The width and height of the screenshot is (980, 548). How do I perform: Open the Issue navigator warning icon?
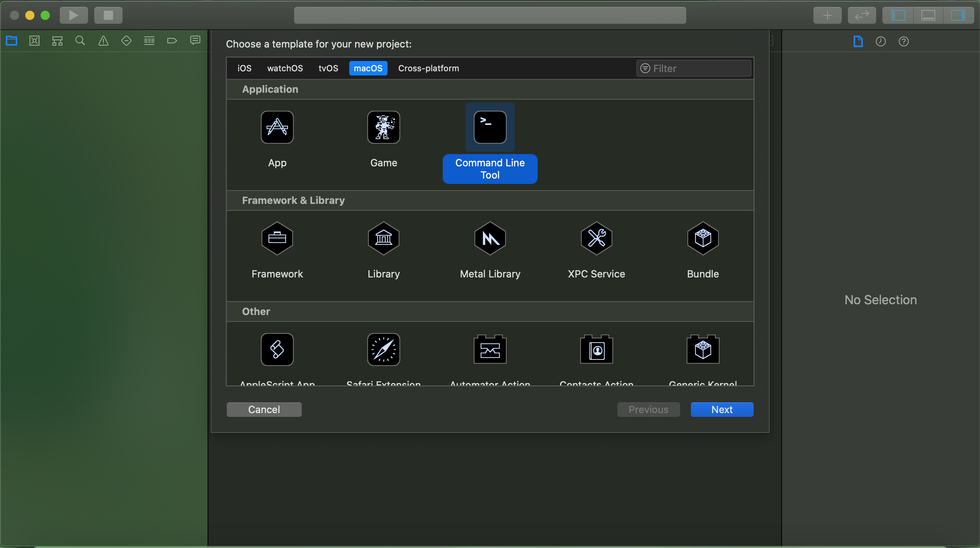pyautogui.click(x=103, y=41)
